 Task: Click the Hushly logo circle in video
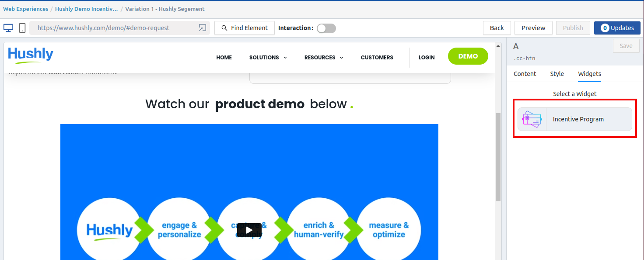click(109, 230)
